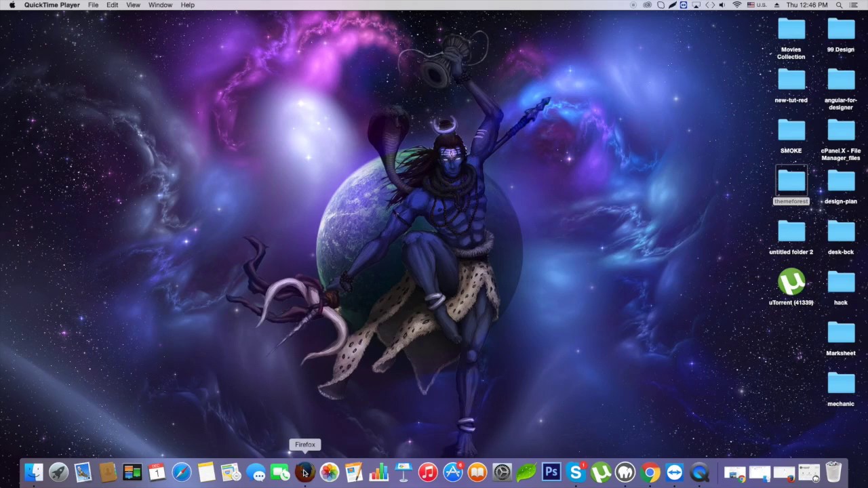Open the Mail stamp icon in Dock

(83, 472)
